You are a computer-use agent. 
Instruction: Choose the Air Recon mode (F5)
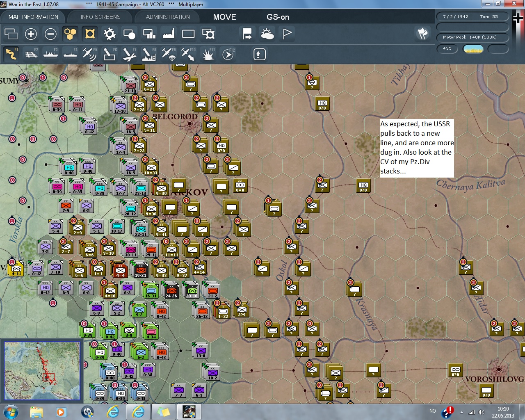coord(89,54)
